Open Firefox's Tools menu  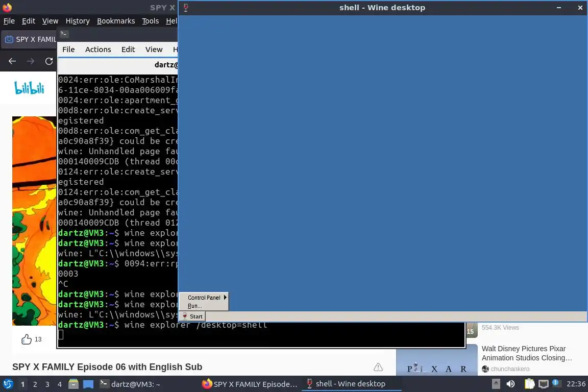[151, 21]
